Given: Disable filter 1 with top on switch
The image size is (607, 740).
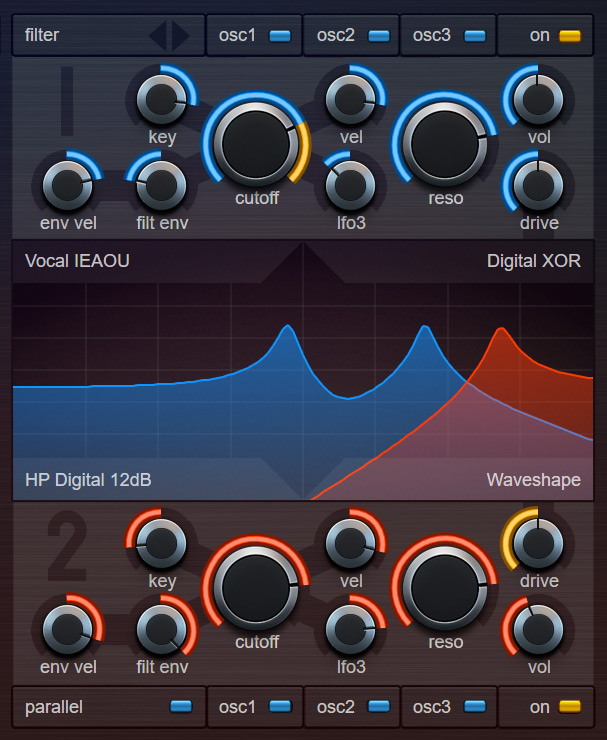Looking at the screenshot, I should 569,36.
